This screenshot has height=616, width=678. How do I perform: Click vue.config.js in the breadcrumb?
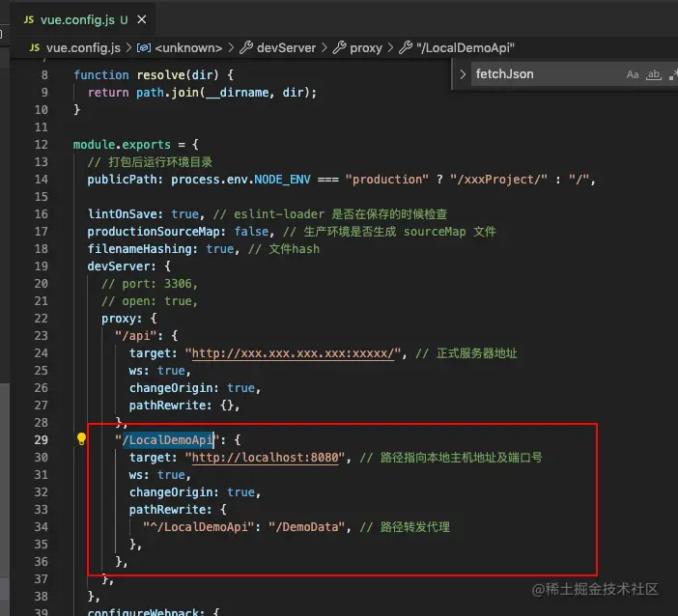[83, 47]
